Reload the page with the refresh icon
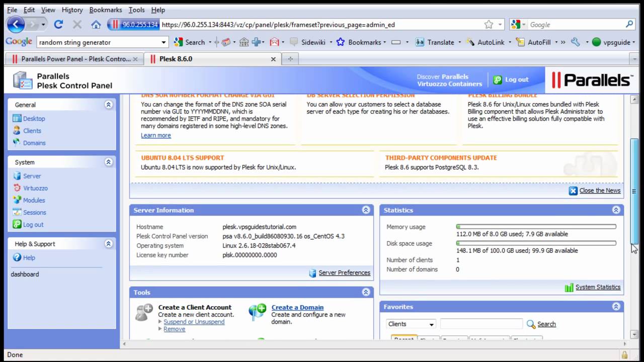This screenshot has width=644, height=362. click(58, 24)
